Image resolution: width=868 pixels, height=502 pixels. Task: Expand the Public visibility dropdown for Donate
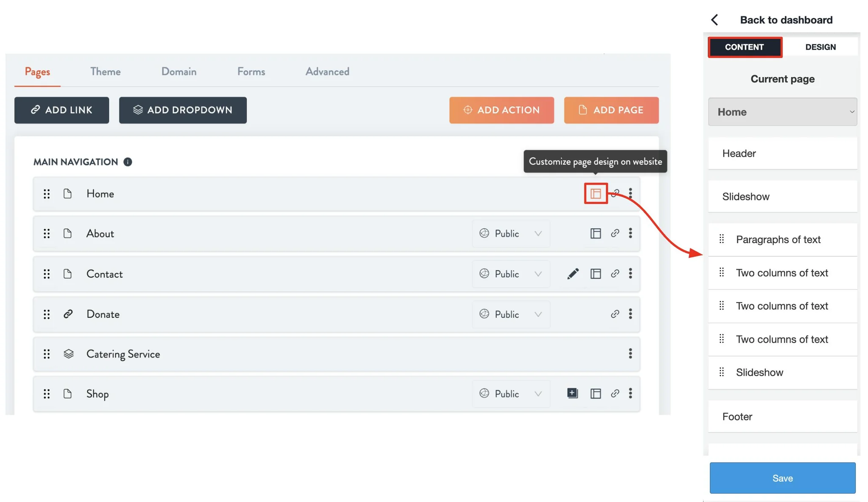coord(511,314)
